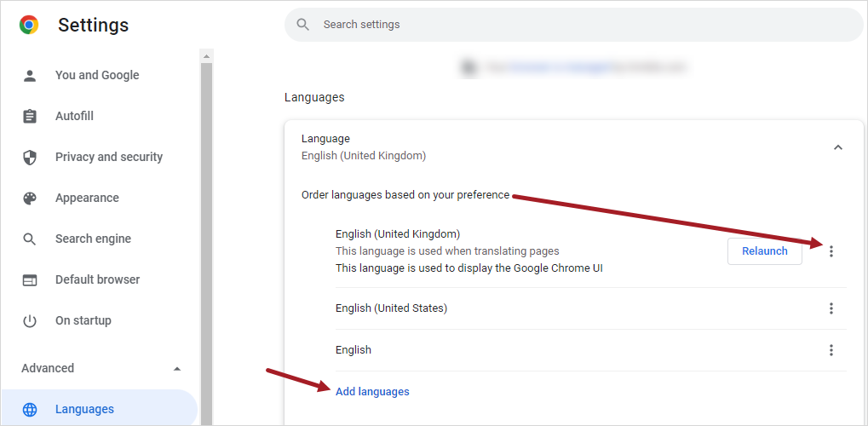Click the Default browser window icon
Screen dimensions: 868x426
pyautogui.click(x=29, y=280)
